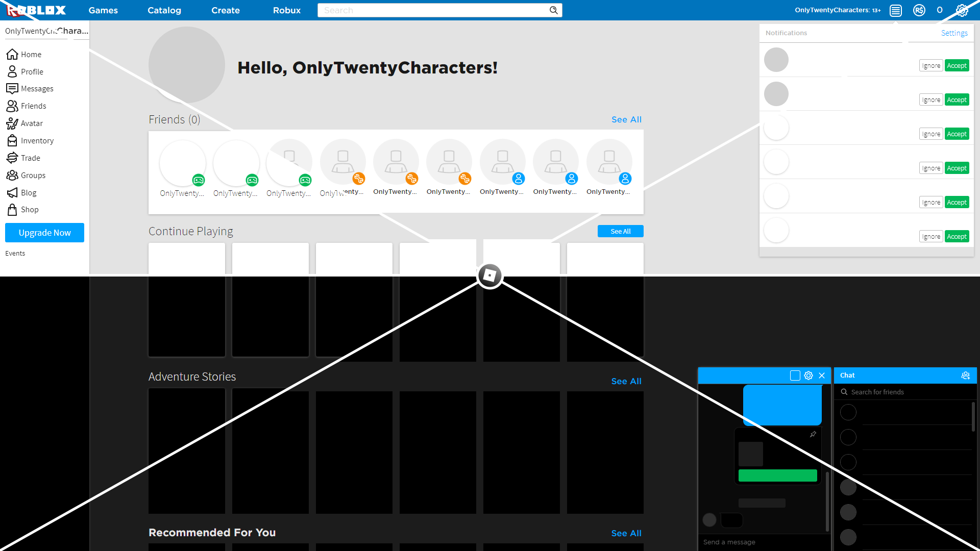Click the Search input field
This screenshot has height=551, width=980.
coord(438,10)
